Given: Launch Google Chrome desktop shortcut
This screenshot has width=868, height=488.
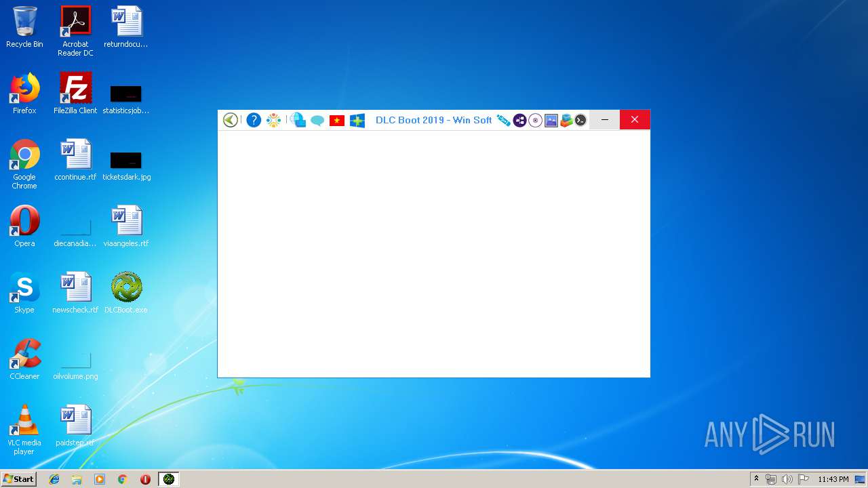Looking at the screenshot, I should 24,164.
